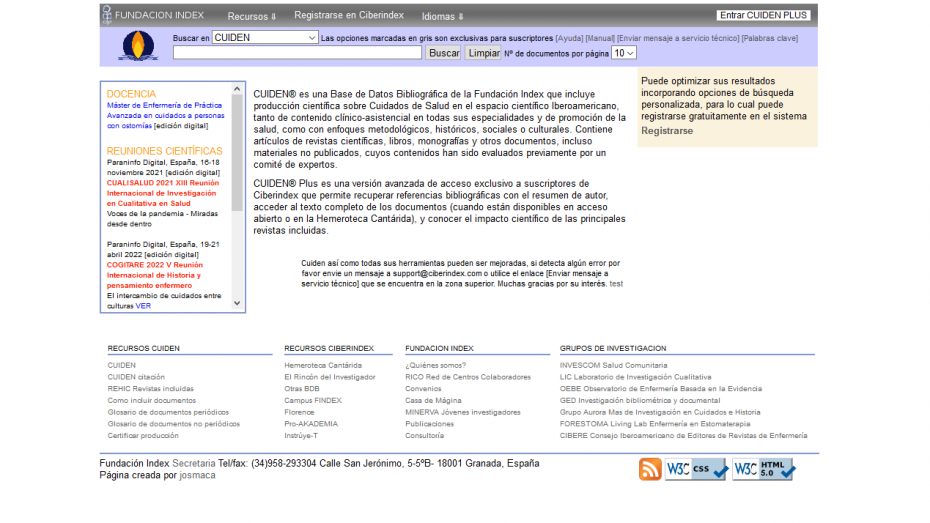Image resolution: width=930 pixels, height=523 pixels.
Task: Open the Recursos menu
Action: click(251, 16)
